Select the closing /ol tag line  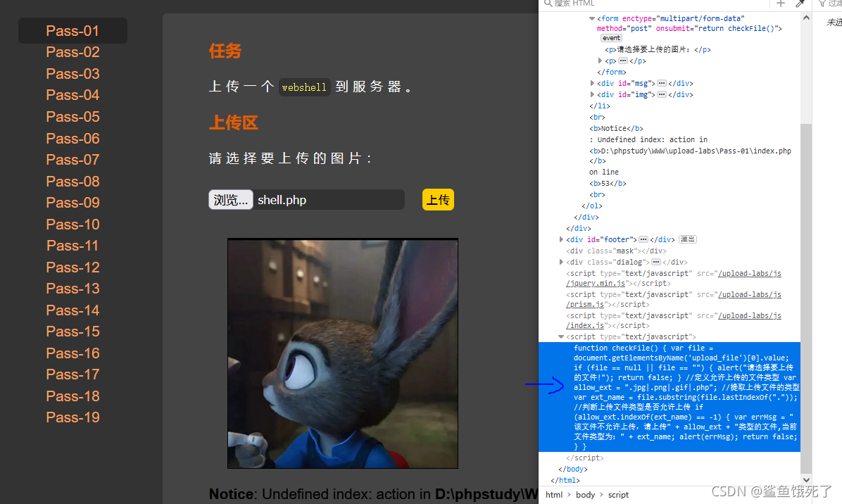592,206
